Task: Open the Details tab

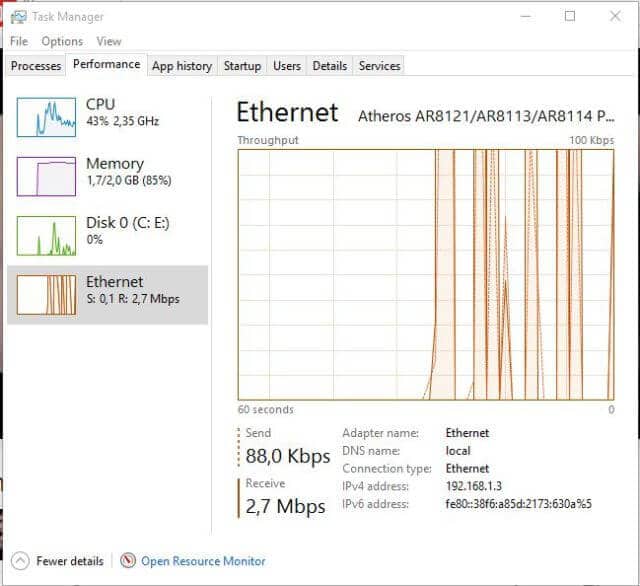Action: 330,66
